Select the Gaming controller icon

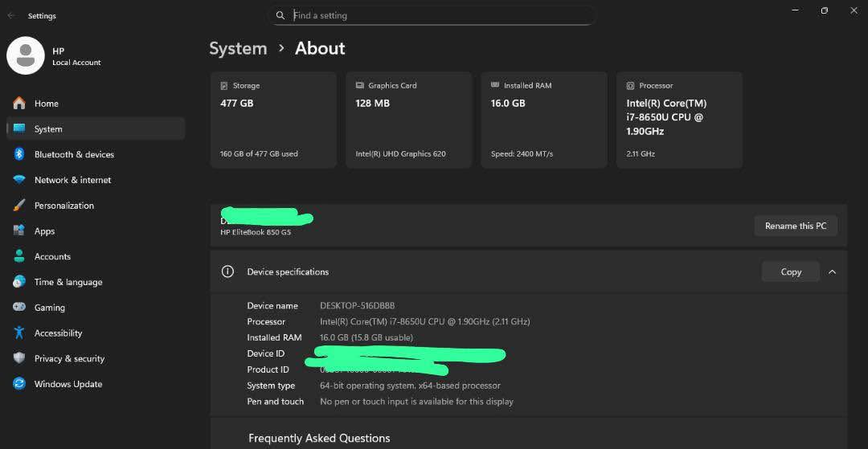pos(19,308)
